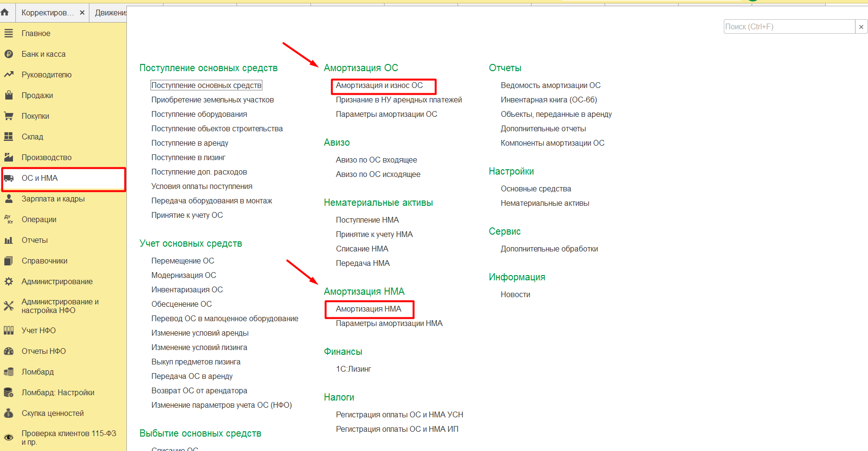Click the Зарплата и кадры person icon
Screen dimensions: 868x451
pyautogui.click(x=9, y=199)
